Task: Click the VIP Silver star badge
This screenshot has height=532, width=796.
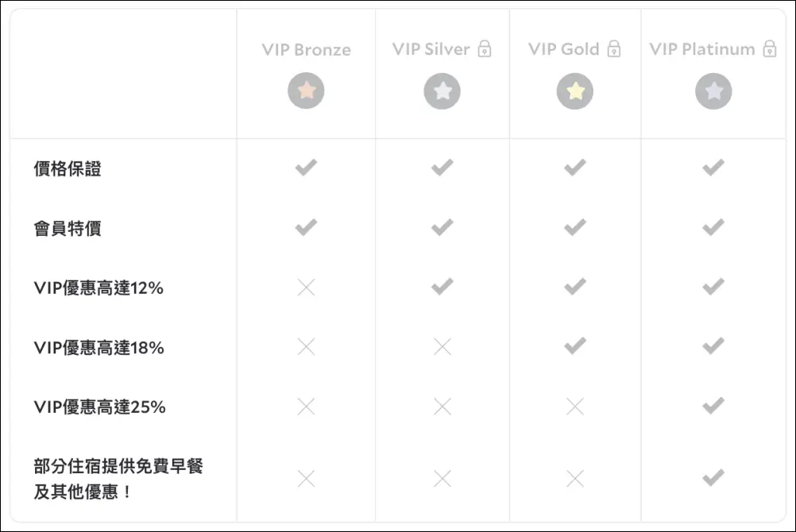Action: [x=442, y=91]
